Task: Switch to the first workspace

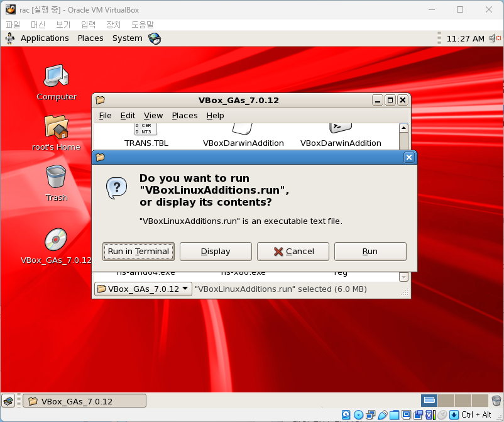Action: (x=429, y=401)
